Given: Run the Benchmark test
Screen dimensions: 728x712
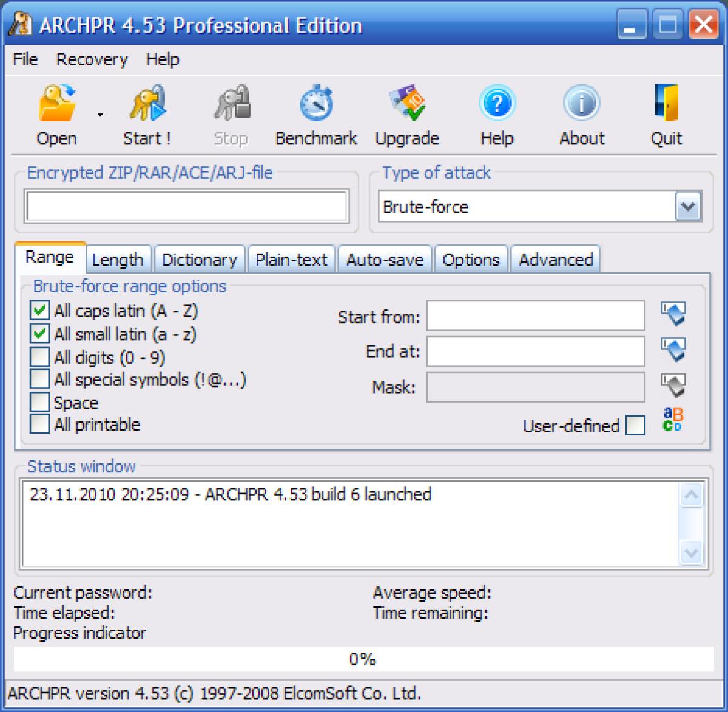Looking at the screenshot, I should pos(315,112).
